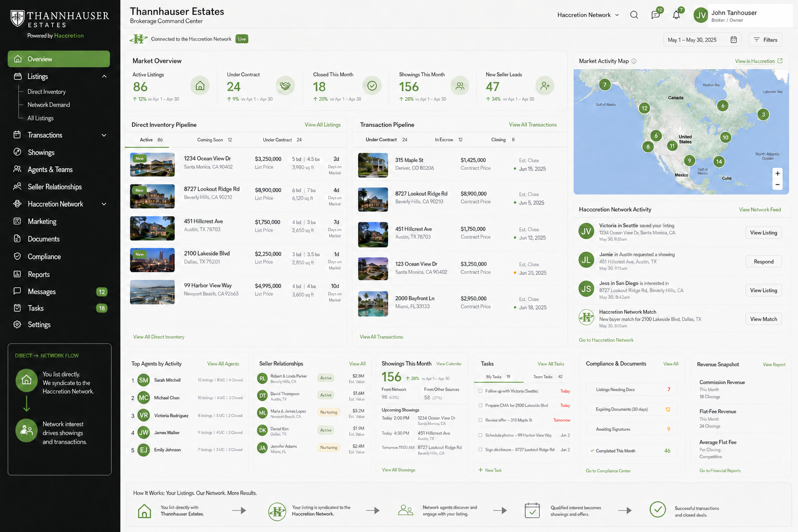Check the 'Prepare CMA for 2100 Lakeside Blvd' task
798x532 pixels.
pos(480,406)
